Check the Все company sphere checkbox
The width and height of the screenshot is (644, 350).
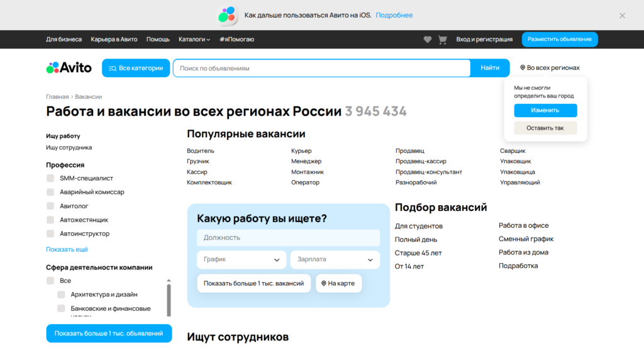(50, 281)
